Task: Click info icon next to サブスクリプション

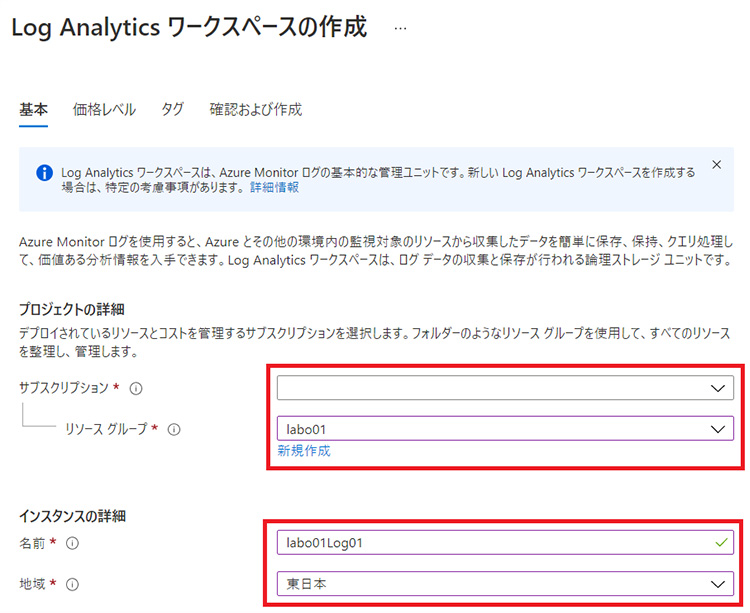Action: pos(136,388)
